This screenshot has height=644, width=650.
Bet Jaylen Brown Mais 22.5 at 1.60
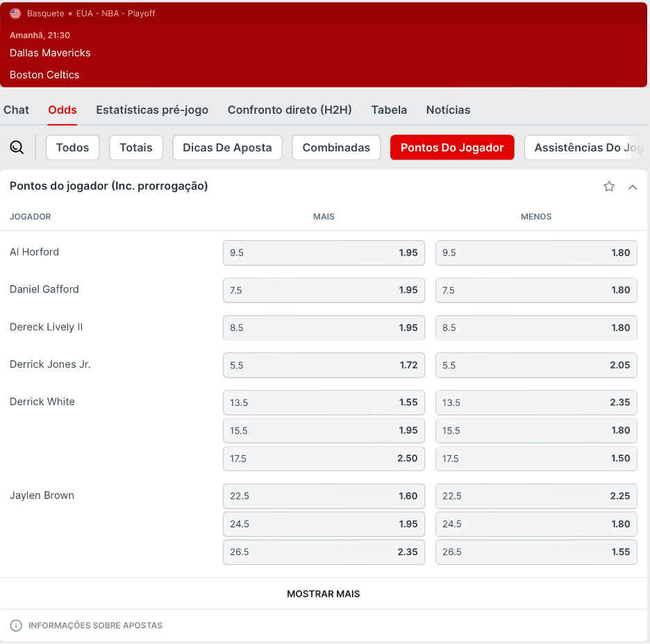pyautogui.click(x=324, y=495)
